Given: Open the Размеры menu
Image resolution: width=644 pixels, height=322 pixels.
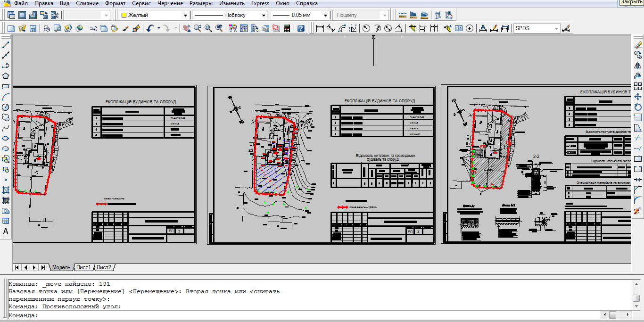Looking at the screenshot, I should point(201,3).
